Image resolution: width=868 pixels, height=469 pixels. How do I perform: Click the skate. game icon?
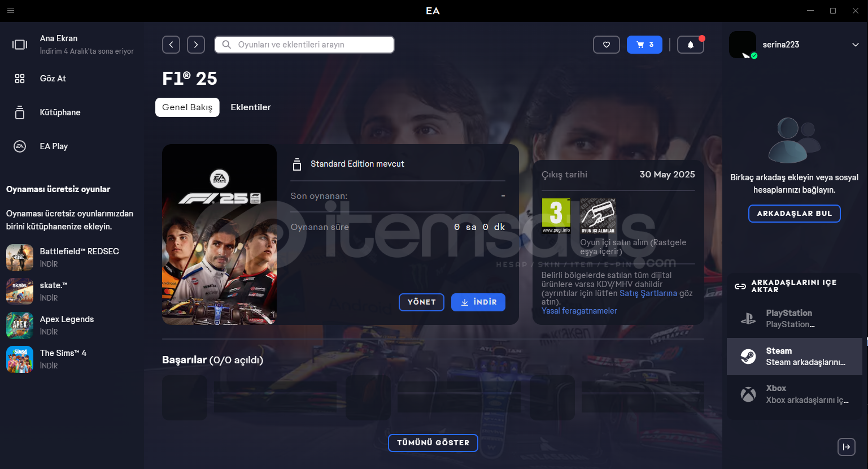pyautogui.click(x=20, y=291)
